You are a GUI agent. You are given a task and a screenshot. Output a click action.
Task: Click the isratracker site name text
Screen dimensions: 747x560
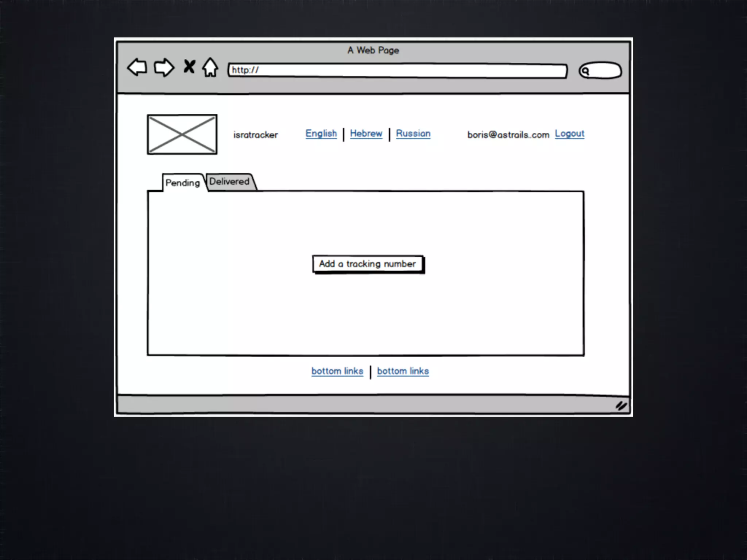[256, 135]
